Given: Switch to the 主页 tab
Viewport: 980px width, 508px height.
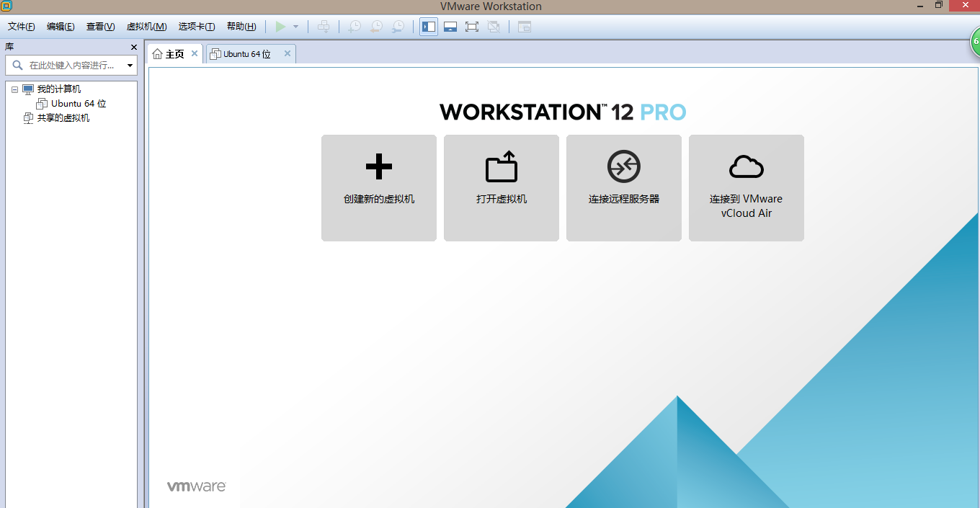Looking at the screenshot, I should [x=175, y=54].
